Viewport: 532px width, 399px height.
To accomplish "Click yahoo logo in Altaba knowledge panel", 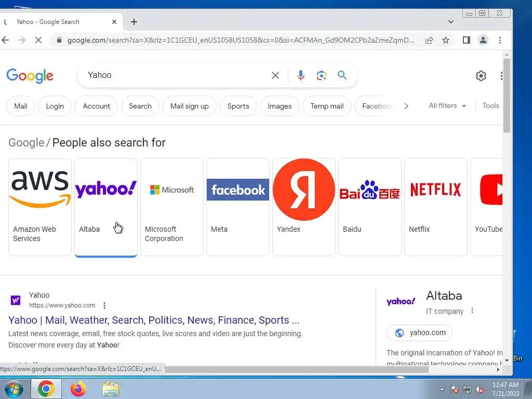I will [x=401, y=301].
